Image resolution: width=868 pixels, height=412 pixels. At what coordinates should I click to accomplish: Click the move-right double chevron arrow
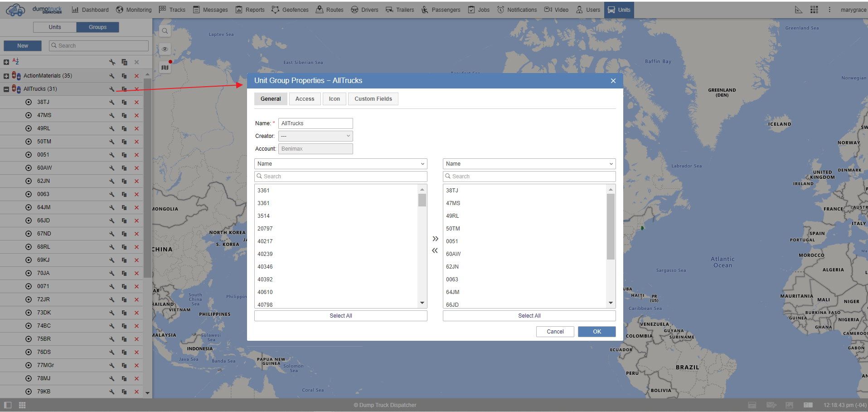435,239
